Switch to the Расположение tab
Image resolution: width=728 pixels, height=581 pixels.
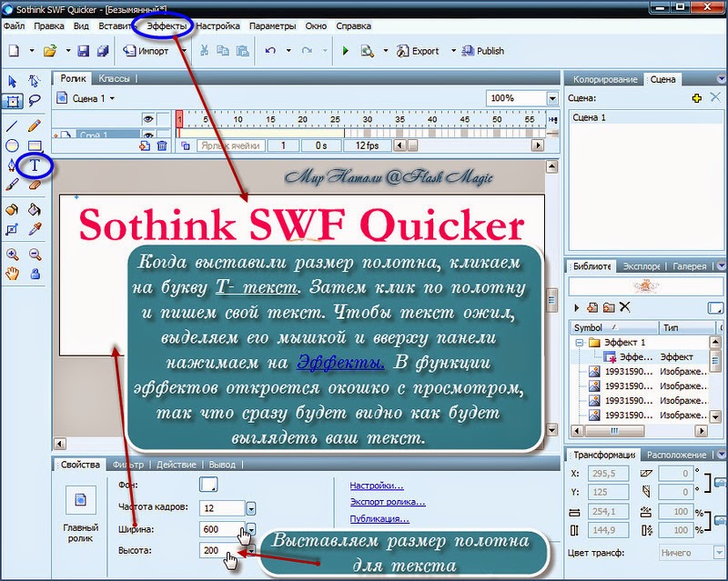(676, 455)
